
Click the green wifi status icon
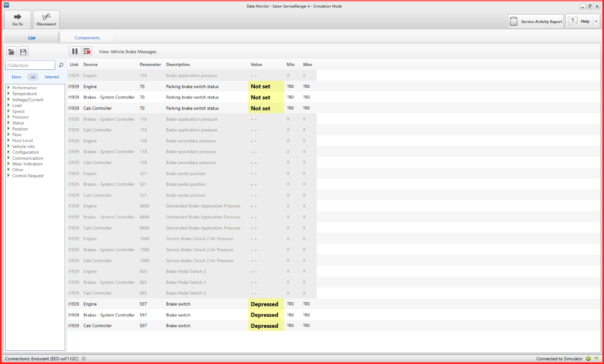coord(597,358)
